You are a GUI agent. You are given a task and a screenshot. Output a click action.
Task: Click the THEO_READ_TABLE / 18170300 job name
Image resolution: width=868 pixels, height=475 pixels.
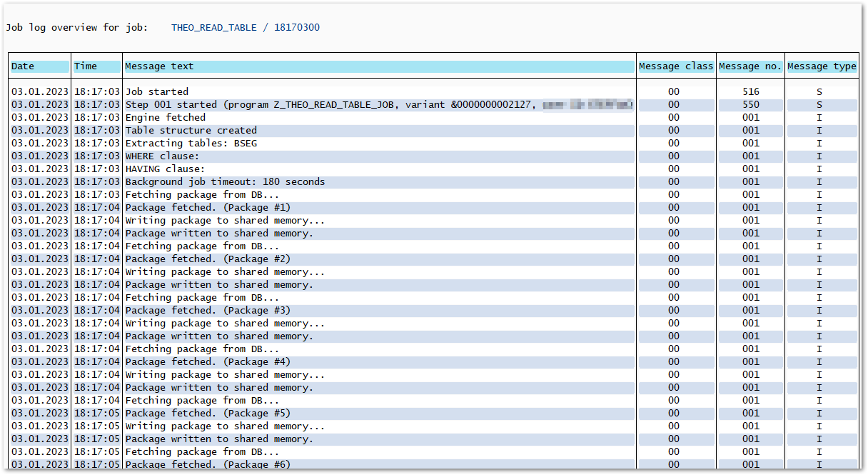245,28
